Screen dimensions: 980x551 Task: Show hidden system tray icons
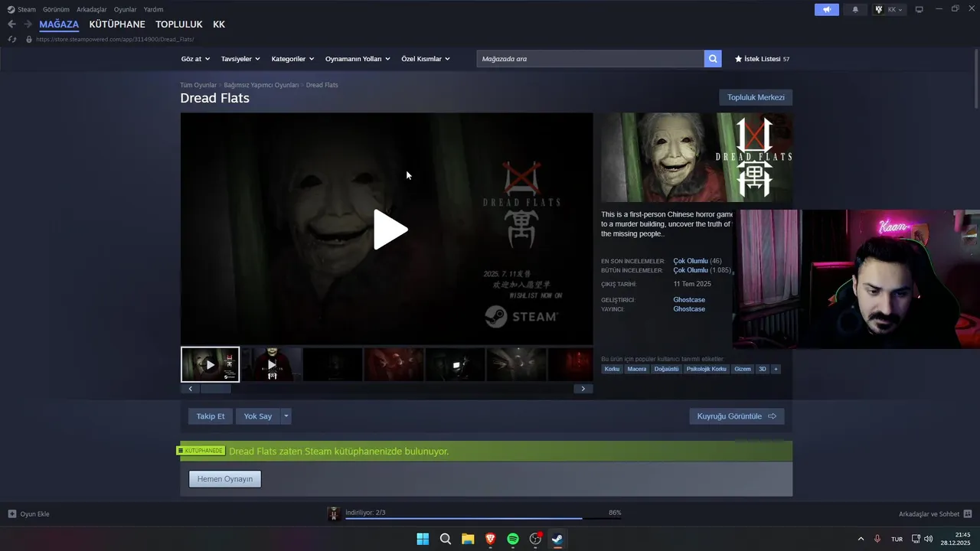click(861, 539)
